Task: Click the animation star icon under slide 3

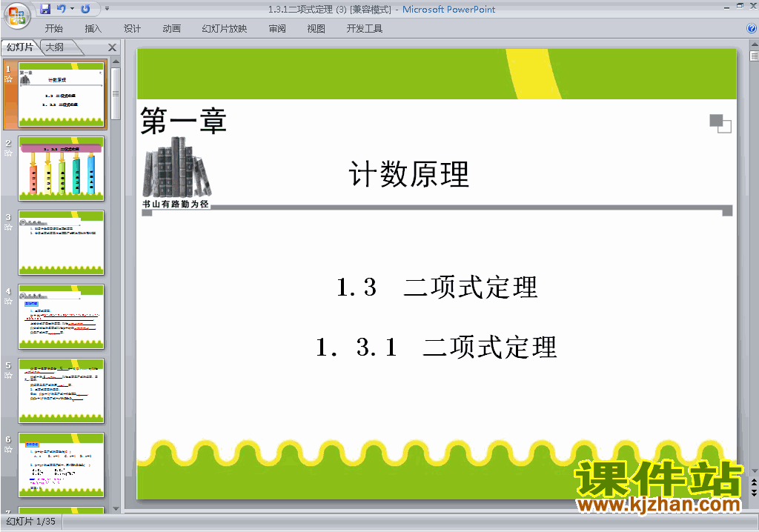Action: [8, 227]
